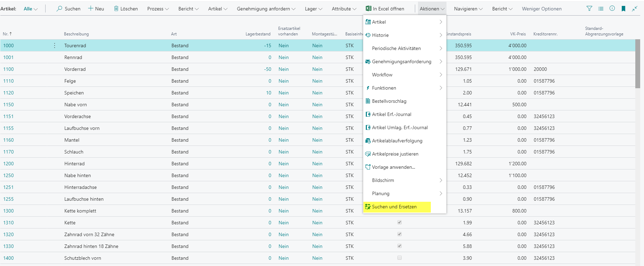Viewport: 644px width, 266px height.
Task: Toggle checkbox in Zahnrad vorn row
Action: [400, 234]
